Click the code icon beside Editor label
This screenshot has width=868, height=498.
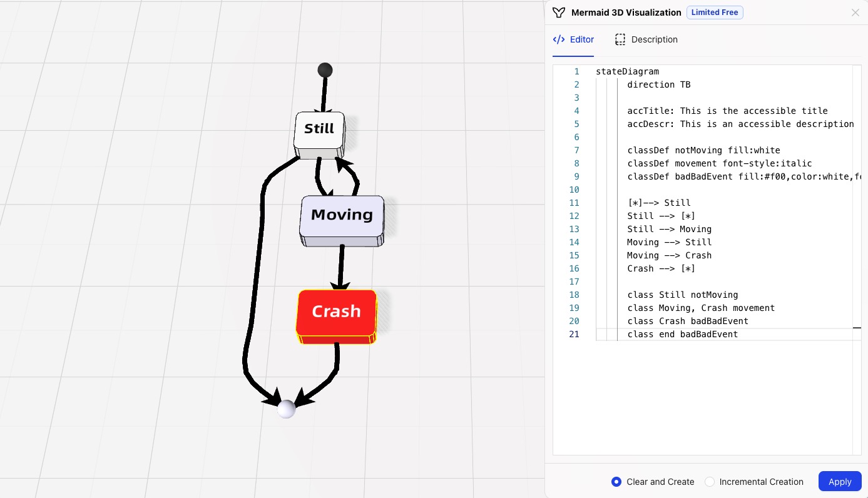(559, 39)
